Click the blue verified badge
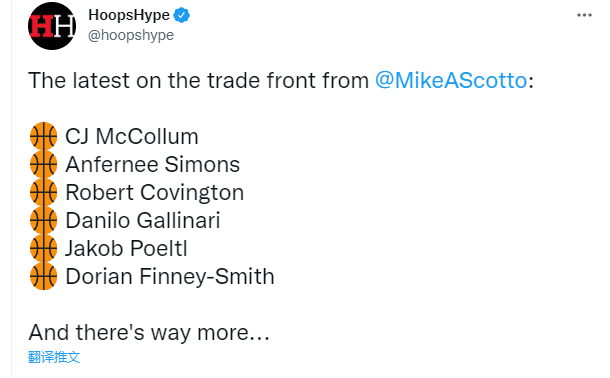 pyautogui.click(x=181, y=15)
